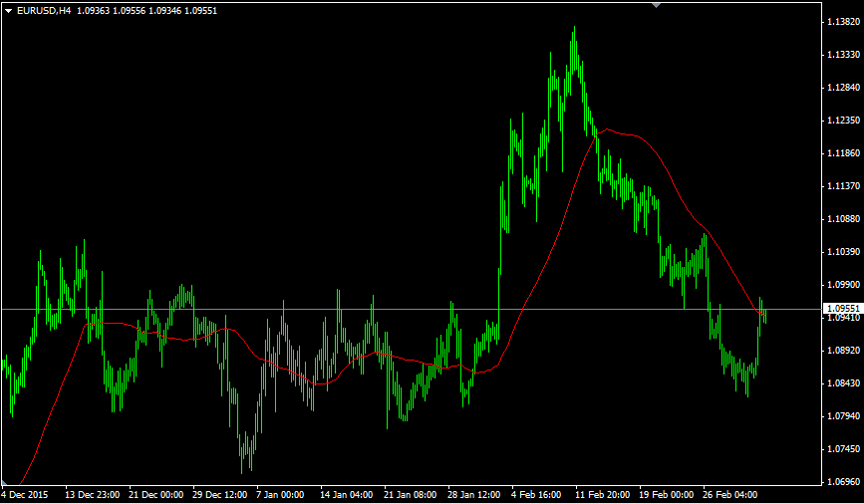Click the 4 Dec 2015 date label

click(x=25, y=495)
